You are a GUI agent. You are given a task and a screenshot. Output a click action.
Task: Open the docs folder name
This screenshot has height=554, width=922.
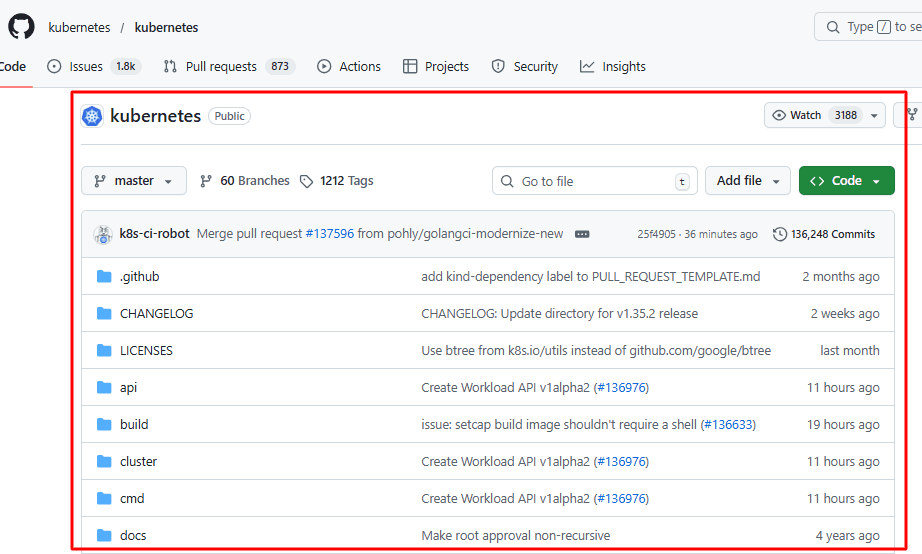133,536
